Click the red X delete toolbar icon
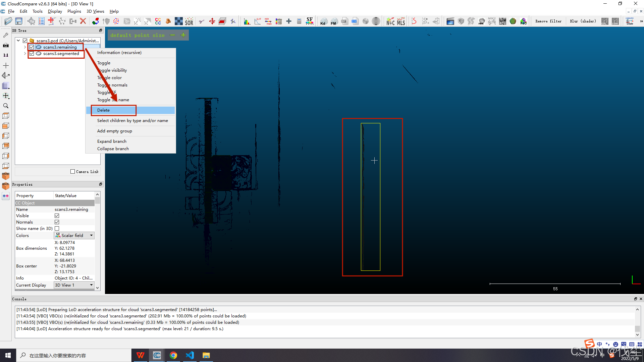644x362 pixels. point(83,21)
